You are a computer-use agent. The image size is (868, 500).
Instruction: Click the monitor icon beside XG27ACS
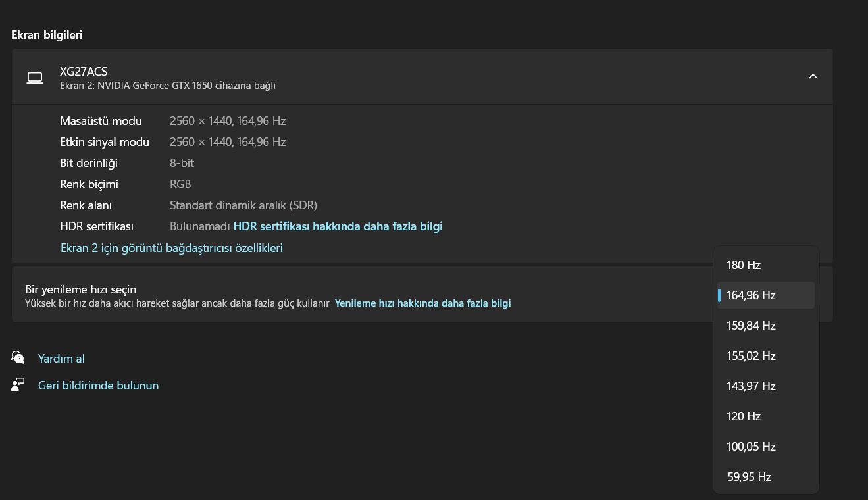[x=35, y=78]
